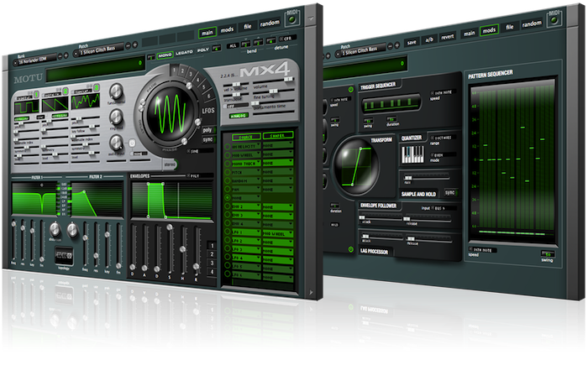Open the Patch dropdown in main window

pos(98,51)
